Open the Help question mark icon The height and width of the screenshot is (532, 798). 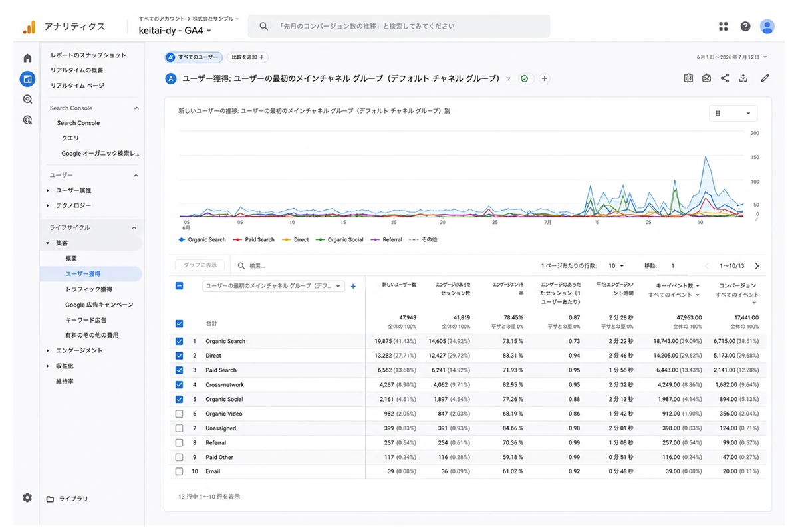coord(745,27)
